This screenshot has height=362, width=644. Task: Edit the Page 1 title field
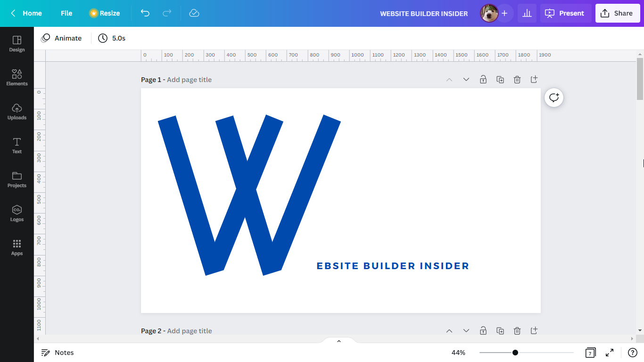click(x=189, y=80)
